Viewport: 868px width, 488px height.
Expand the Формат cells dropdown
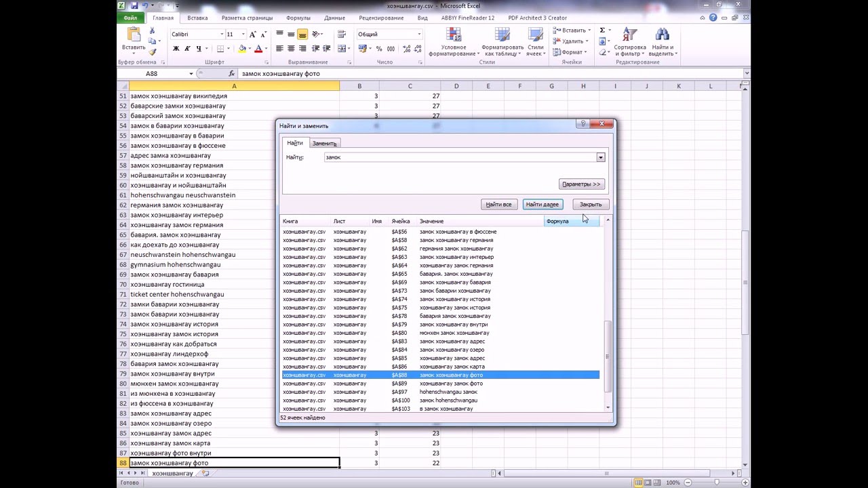[x=586, y=52]
